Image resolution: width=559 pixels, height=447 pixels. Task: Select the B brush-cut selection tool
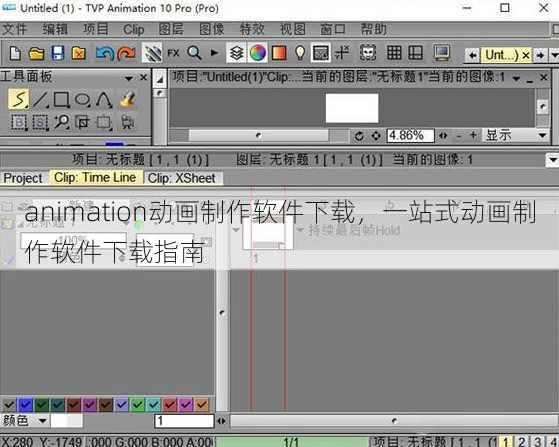pos(19,122)
